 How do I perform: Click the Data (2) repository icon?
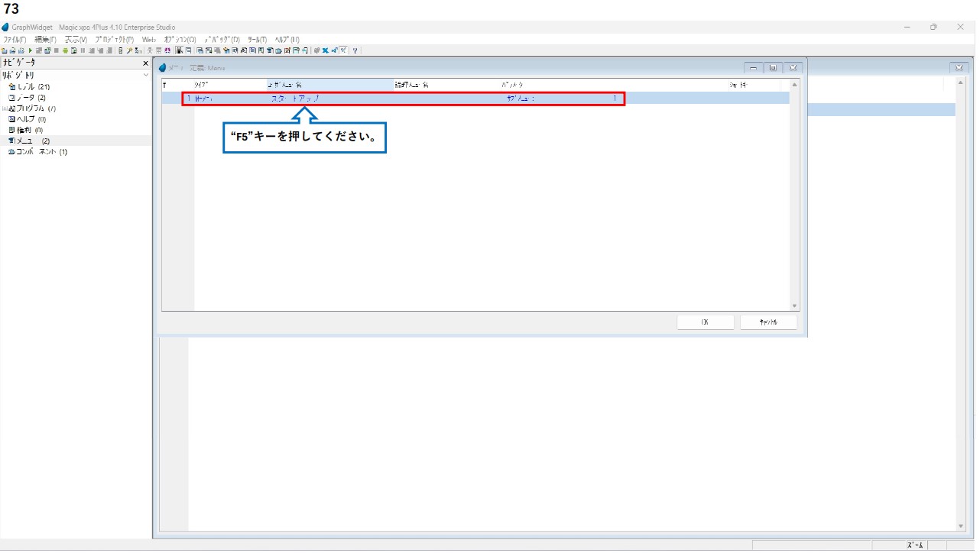pyautogui.click(x=11, y=98)
